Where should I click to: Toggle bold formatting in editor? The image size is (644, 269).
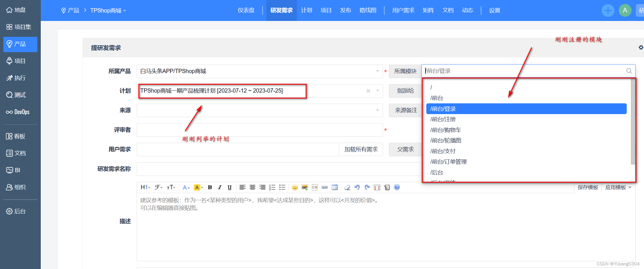tap(210, 187)
